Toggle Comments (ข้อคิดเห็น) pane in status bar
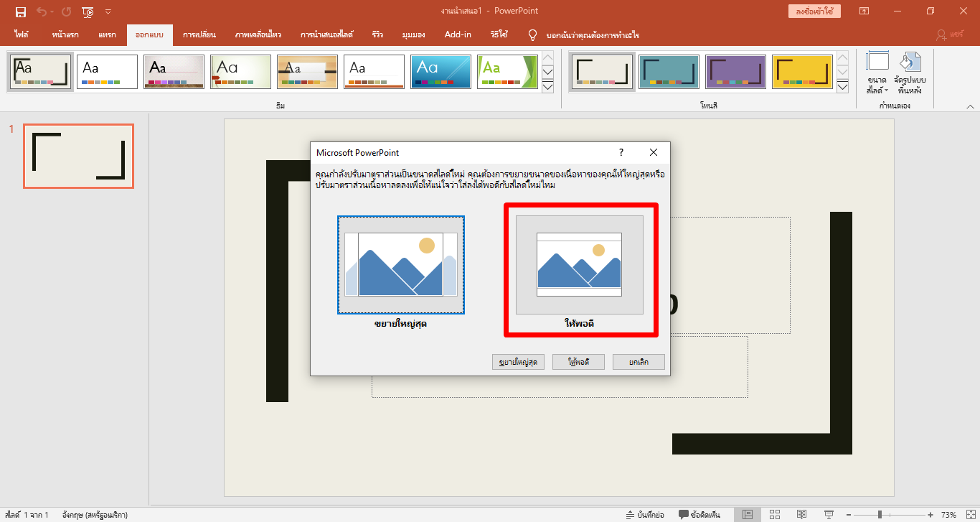The height and width of the screenshot is (522, 980). pos(699,515)
